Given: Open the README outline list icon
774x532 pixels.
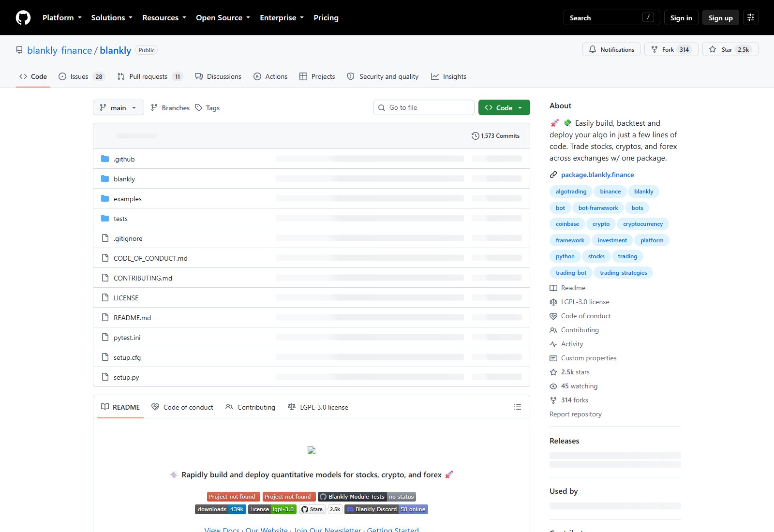Looking at the screenshot, I should coord(518,407).
